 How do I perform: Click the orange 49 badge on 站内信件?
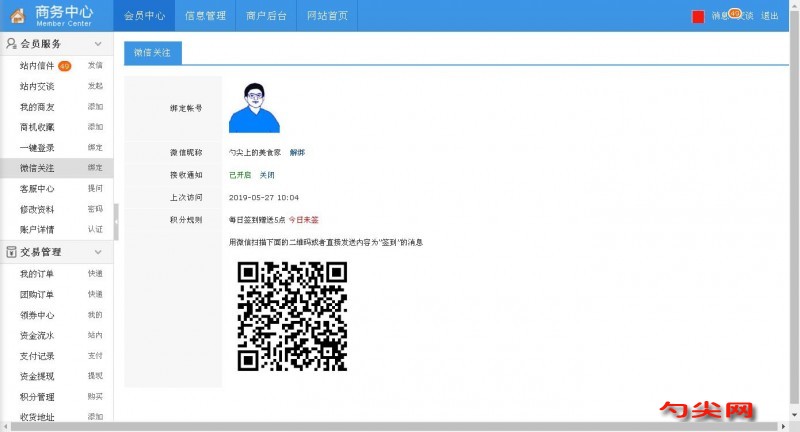64,66
